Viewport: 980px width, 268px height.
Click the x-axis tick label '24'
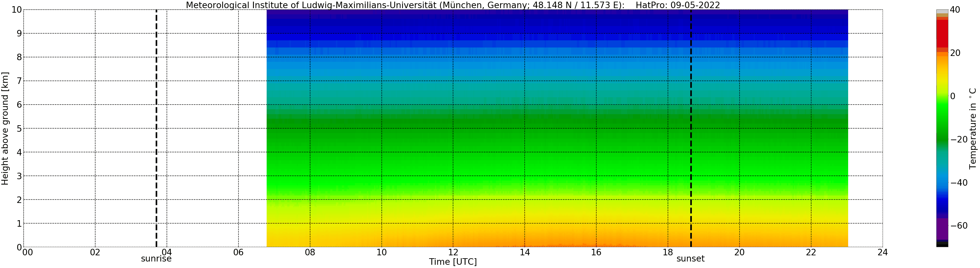(x=883, y=252)
